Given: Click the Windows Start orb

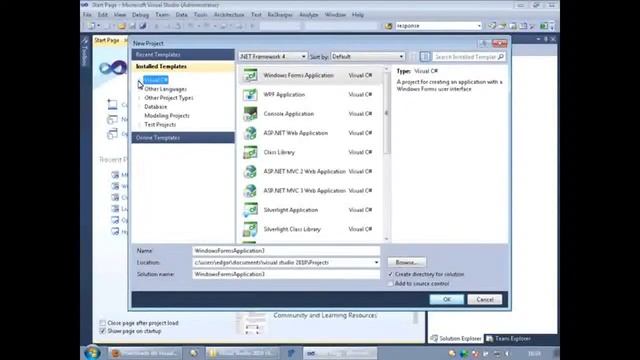Looking at the screenshot, I should pyautogui.click(x=93, y=353).
